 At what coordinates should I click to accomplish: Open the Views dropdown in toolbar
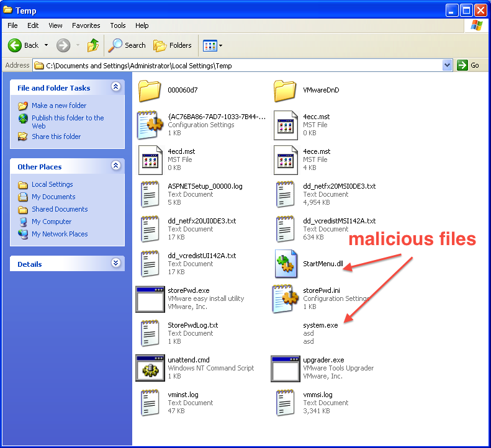[213, 45]
